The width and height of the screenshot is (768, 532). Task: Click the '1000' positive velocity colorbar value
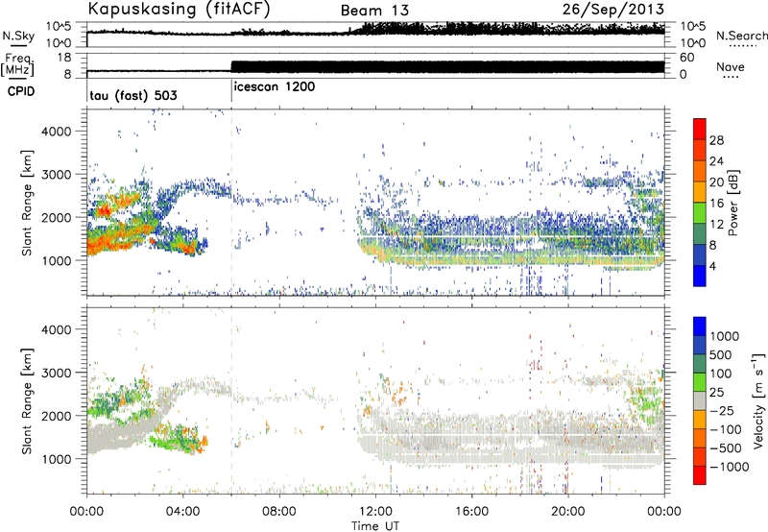(725, 336)
